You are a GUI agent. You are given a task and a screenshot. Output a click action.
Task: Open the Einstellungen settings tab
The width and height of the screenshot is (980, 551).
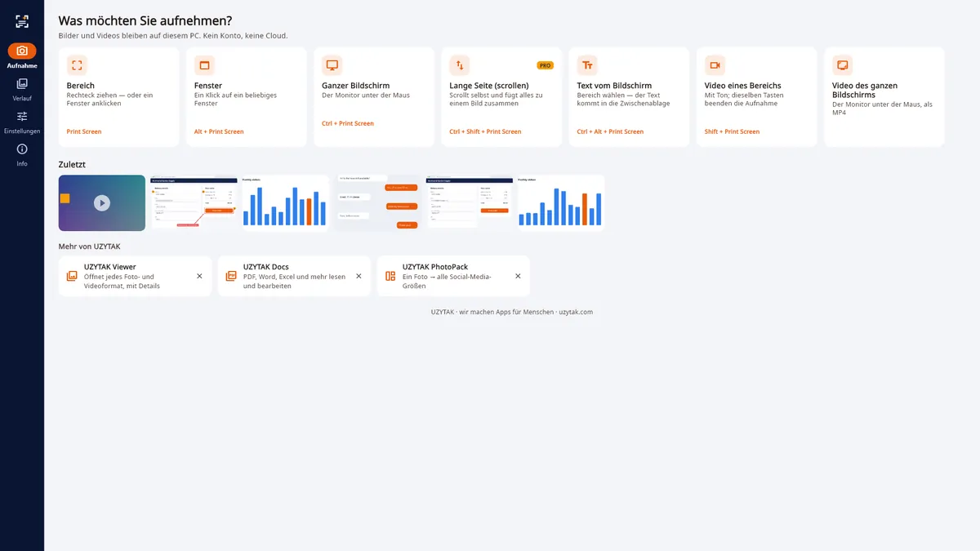coord(22,121)
